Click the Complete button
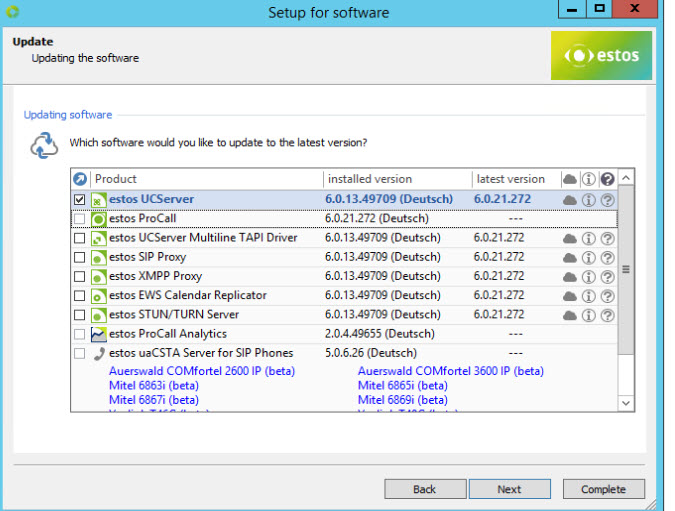 pos(603,489)
